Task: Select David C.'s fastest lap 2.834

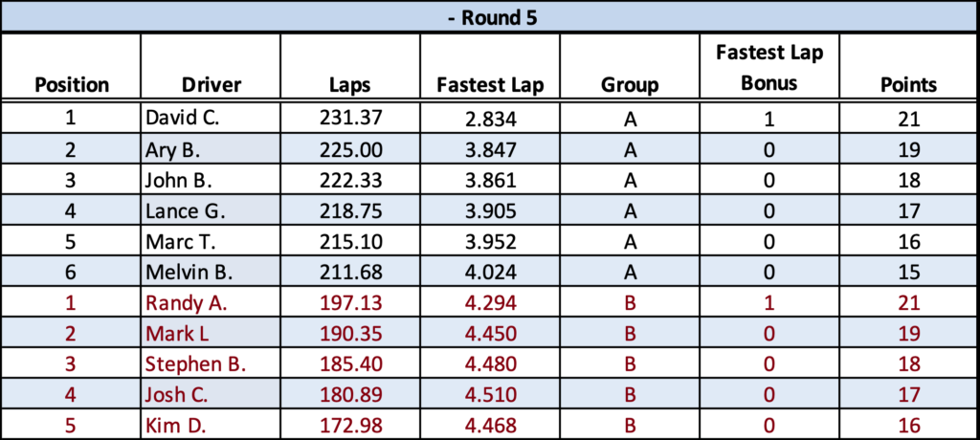Action: click(x=489, y=118)
